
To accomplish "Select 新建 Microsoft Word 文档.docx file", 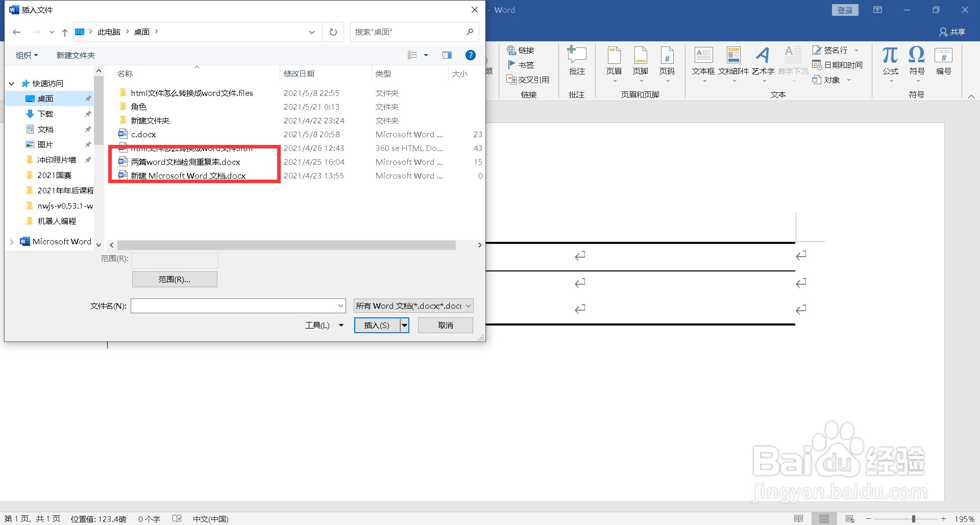I will pos(188,176).
